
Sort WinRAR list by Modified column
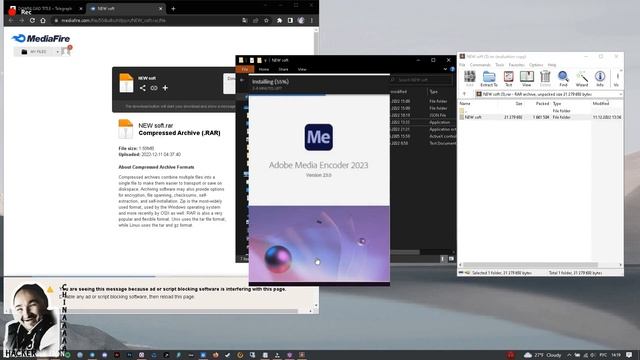click(601, 104)
